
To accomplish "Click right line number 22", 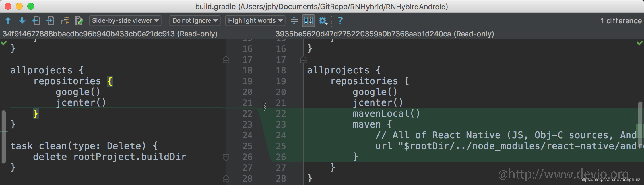I will tap(281, 114).
